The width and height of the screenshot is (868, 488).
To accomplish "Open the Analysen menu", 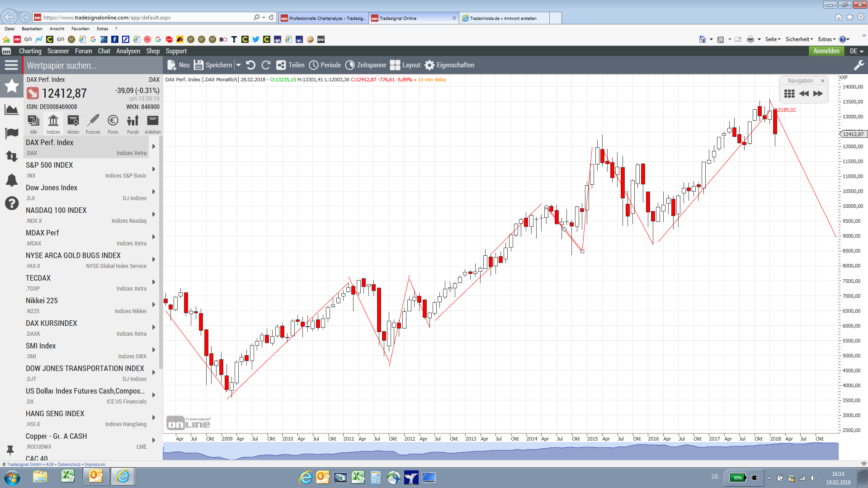I will click(x=128, y=51).
